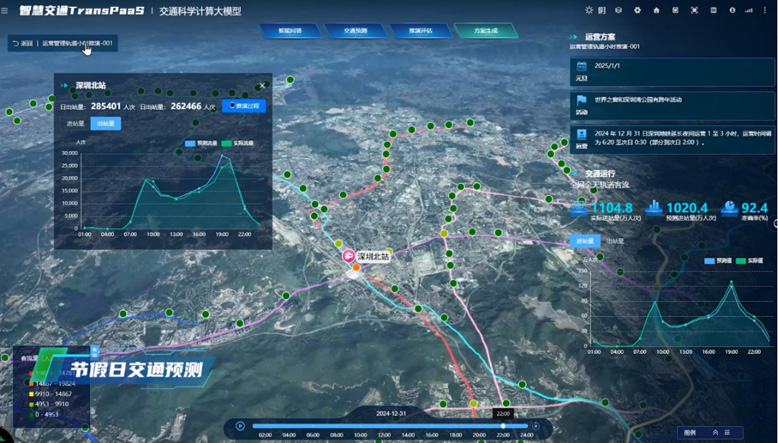The height and width of the screenshot is (443, 778).
Task: Click the fullscreen frame icon in header
Action: pos(694,10)
